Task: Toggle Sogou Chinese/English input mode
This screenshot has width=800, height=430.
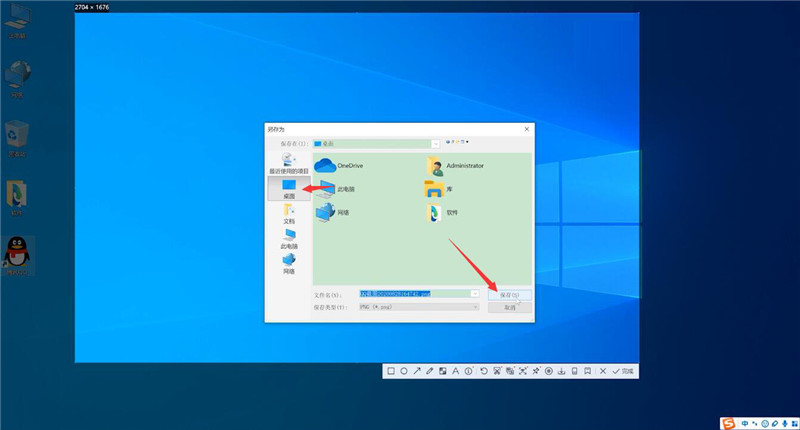Action: coord(745,424)
